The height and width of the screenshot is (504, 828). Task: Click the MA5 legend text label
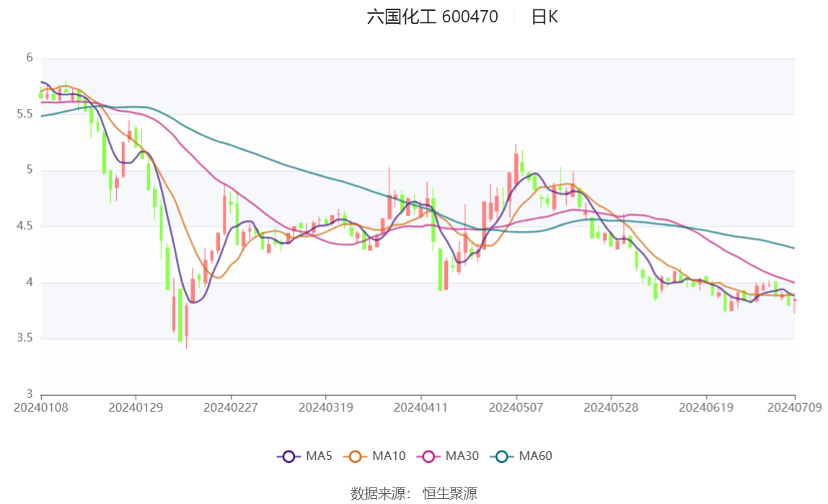click(319, 456)
